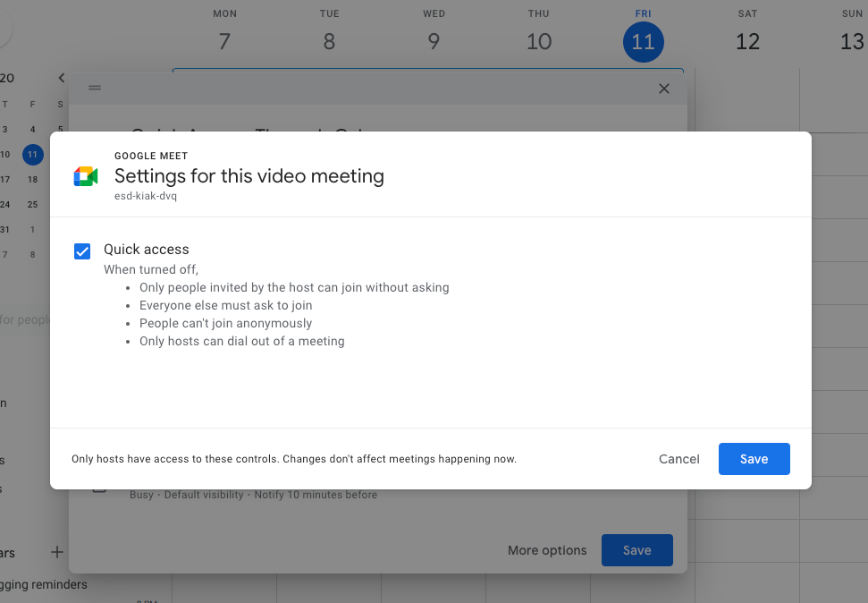Click the event popup drag handle
Viewport: 868px width, 603px height.
point(95,88)
